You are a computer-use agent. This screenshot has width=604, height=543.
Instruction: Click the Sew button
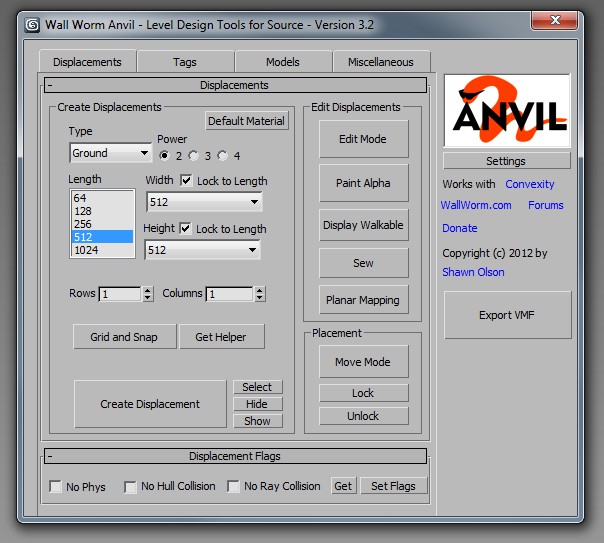(x=363, y=263)
